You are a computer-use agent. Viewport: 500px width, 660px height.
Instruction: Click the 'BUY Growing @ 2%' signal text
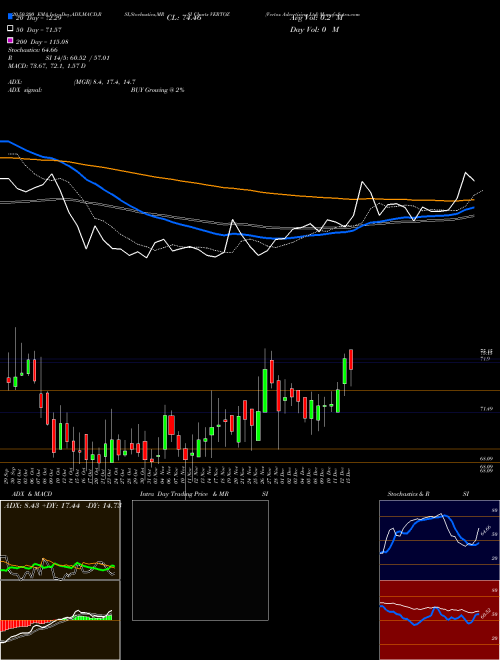[x=157, y=90]
